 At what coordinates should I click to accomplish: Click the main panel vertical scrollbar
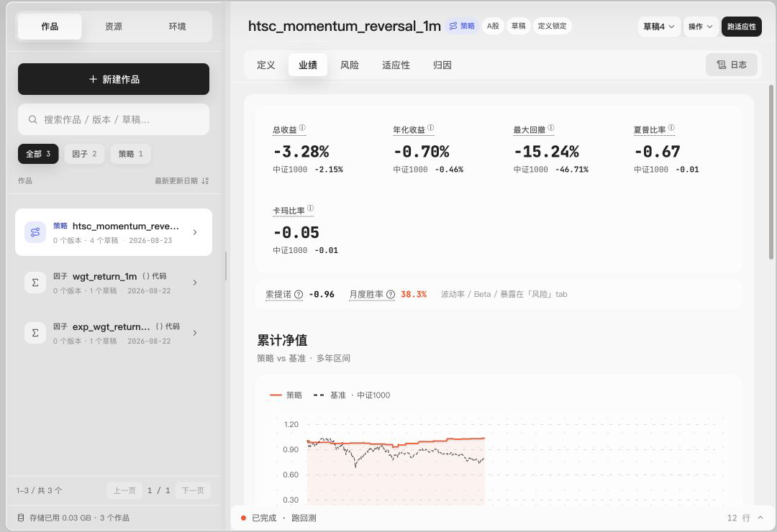pyautogui.click(x=771, y=173)
